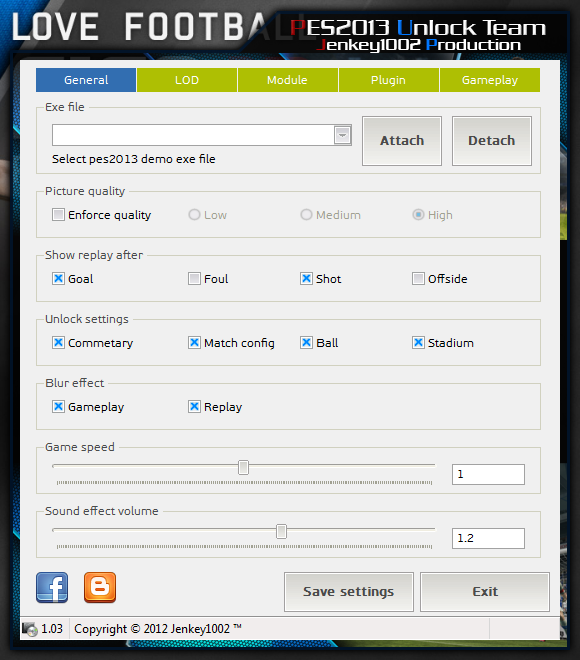Uncheck replay after Shot
Screen dimensions: 580x660
click(306, 279)
